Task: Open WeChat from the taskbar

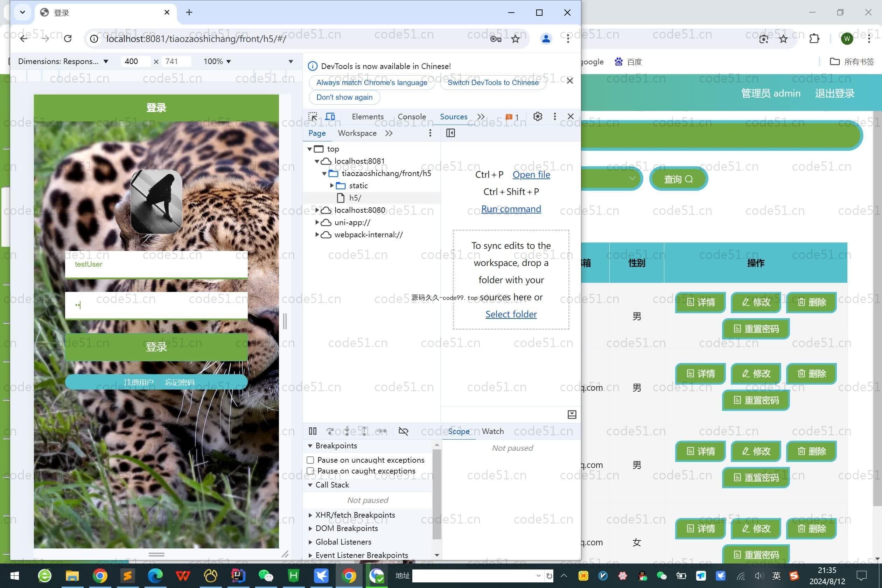Action: pos(266,576)
